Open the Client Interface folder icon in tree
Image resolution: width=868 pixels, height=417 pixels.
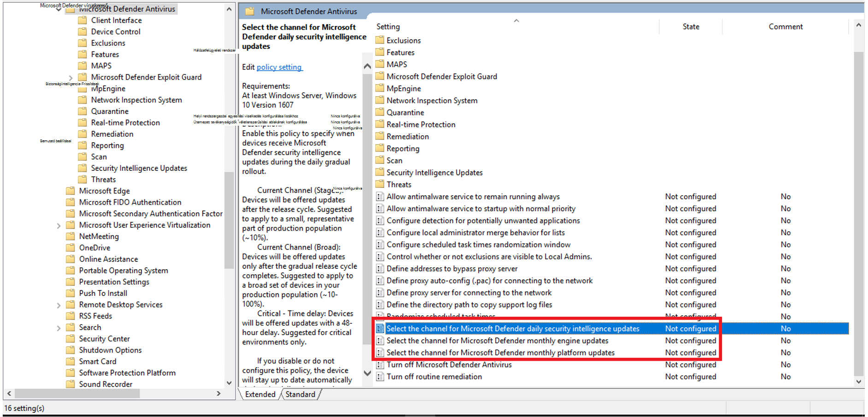click(x=82, y=20)
